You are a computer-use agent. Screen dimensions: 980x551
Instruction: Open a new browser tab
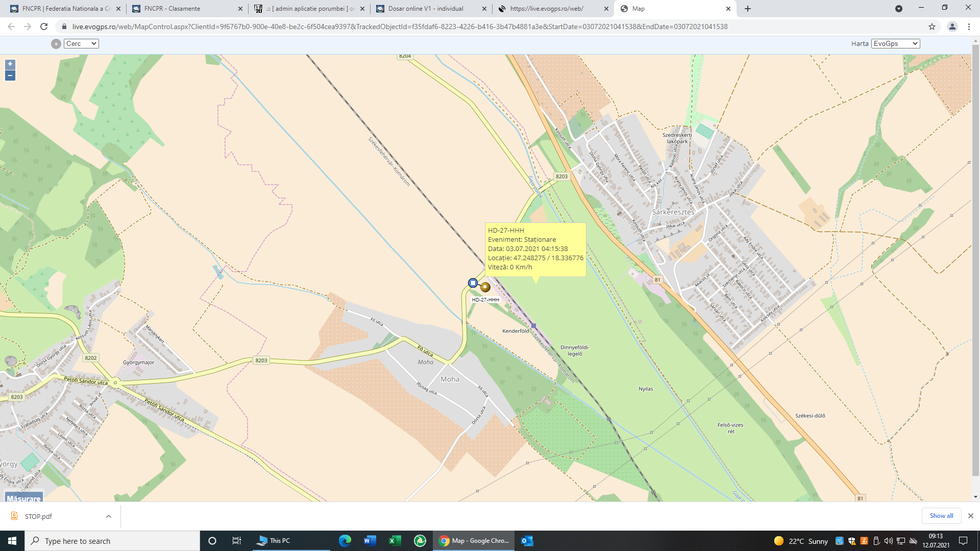pos(748,9)
